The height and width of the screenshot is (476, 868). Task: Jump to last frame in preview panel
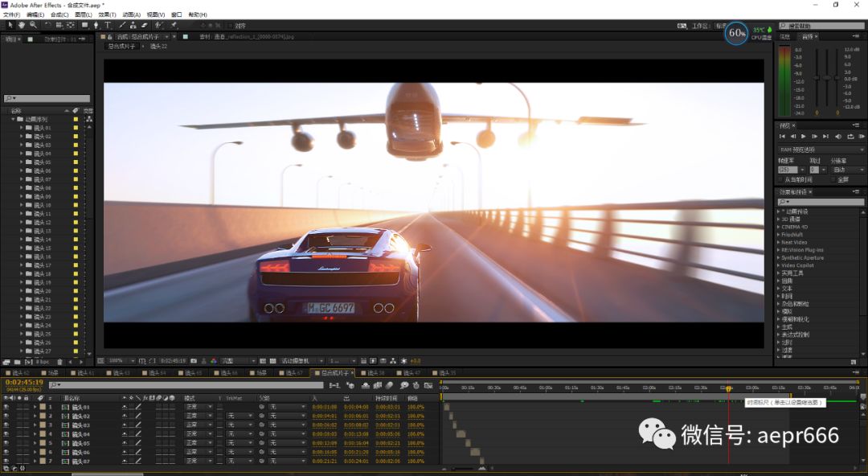click(826, 137)
